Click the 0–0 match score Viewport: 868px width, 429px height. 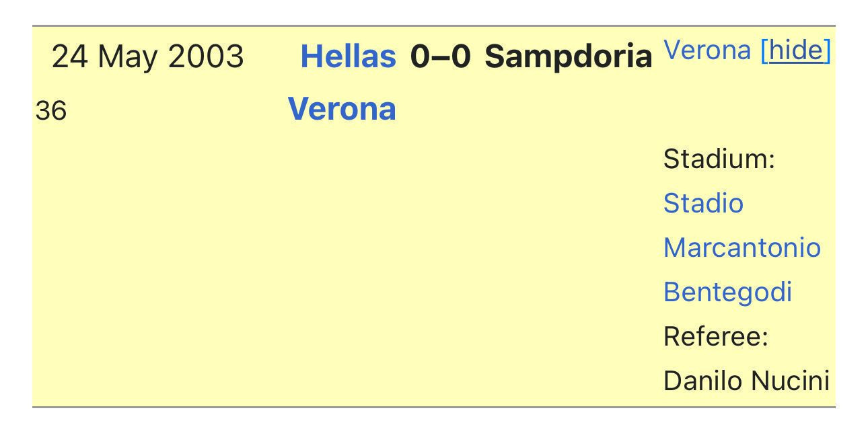[440, 56]
